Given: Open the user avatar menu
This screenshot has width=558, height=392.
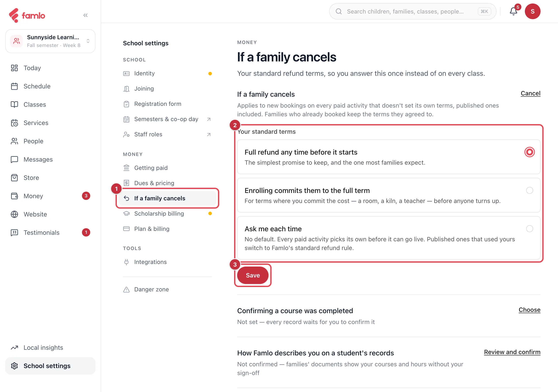Looking at the screenshot, I should (x=532, y=11).
